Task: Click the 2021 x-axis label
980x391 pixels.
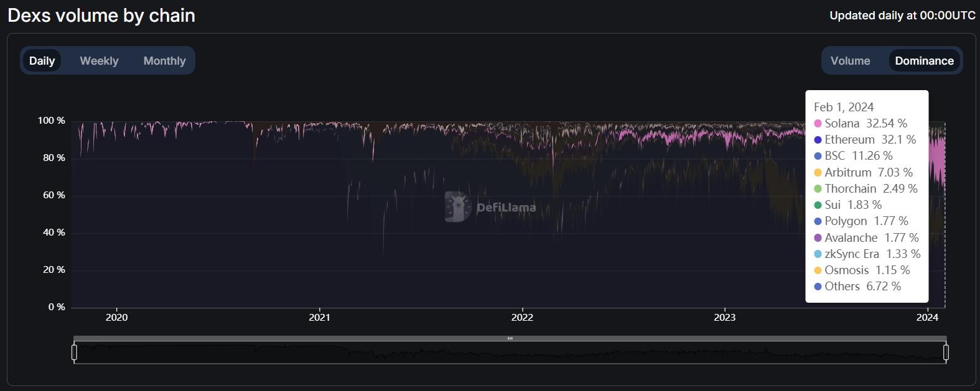Action: pos(320,318)
